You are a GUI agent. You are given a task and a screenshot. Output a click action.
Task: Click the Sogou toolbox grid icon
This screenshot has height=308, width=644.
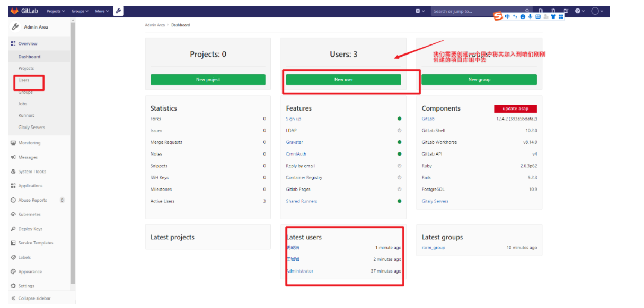[x=560, y=17]
